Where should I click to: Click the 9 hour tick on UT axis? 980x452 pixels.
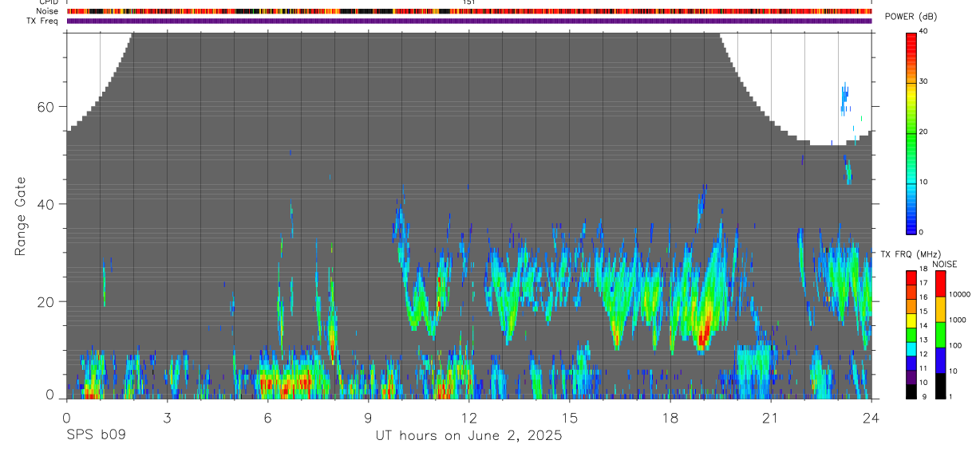[368, 417]
